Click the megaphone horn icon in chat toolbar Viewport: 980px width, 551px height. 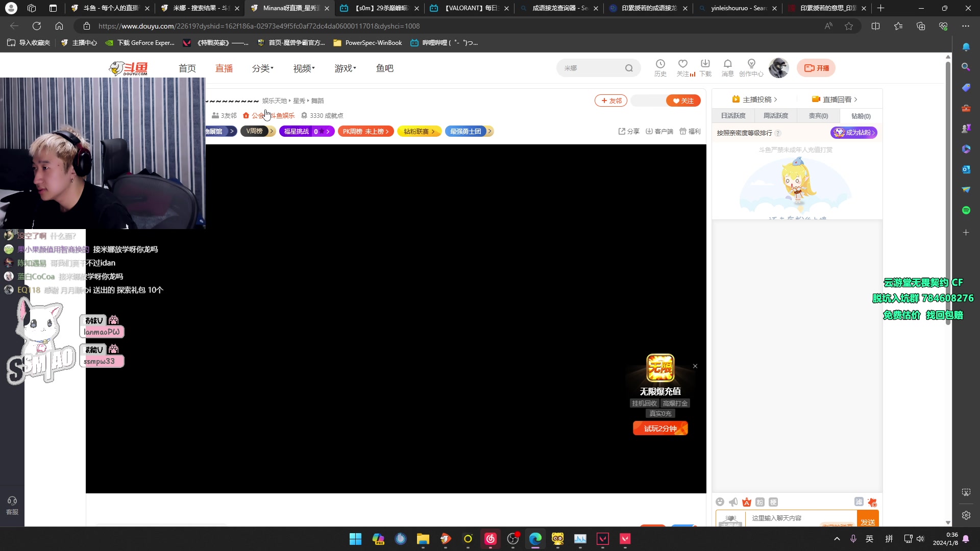tap(733, 502)
